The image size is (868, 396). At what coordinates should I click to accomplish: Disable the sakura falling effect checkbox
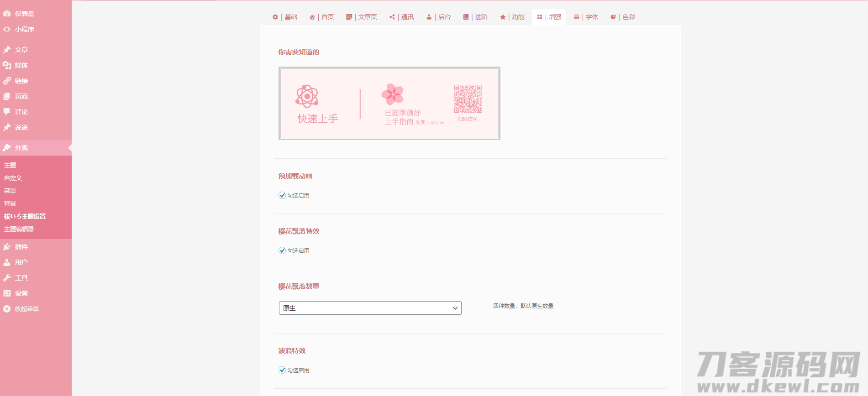coord(282,250)
